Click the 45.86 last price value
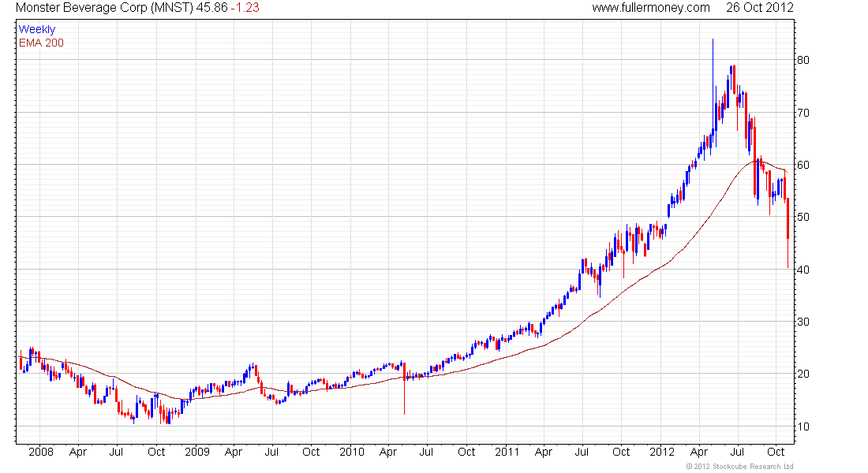868x473 pixels. tap(211, 8)
